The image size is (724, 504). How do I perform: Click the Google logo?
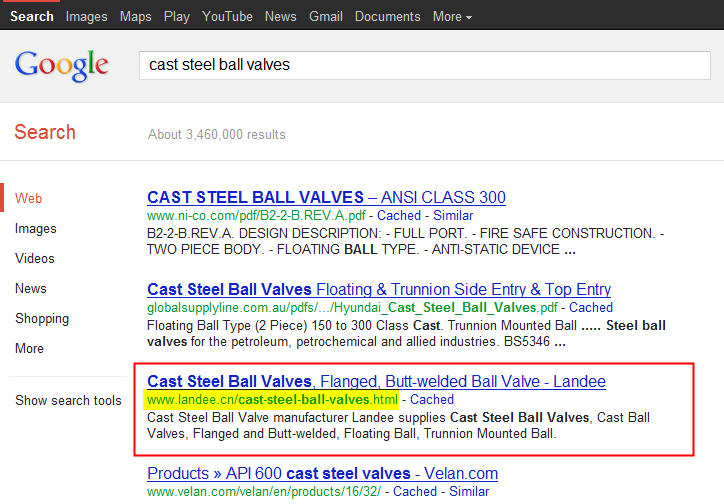pos(62,66)
